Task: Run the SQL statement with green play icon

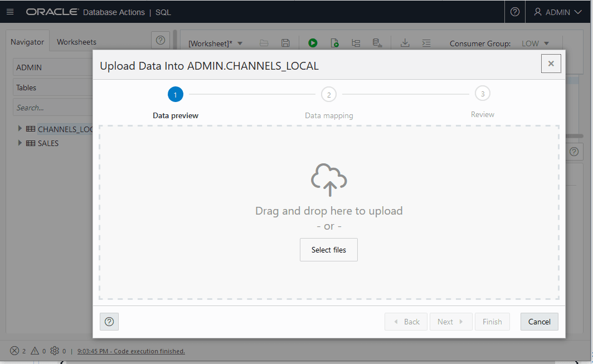Action: tap(313, 43)
